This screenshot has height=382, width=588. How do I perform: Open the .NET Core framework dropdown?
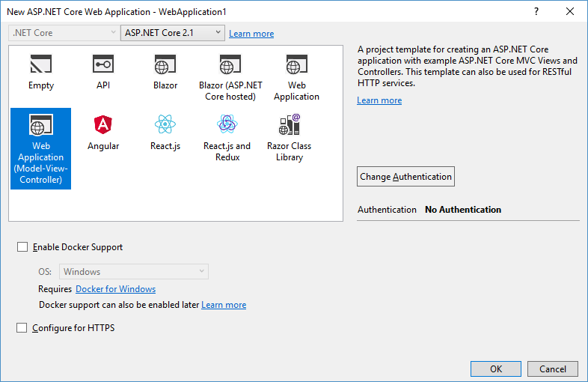(x=64, y=33)
